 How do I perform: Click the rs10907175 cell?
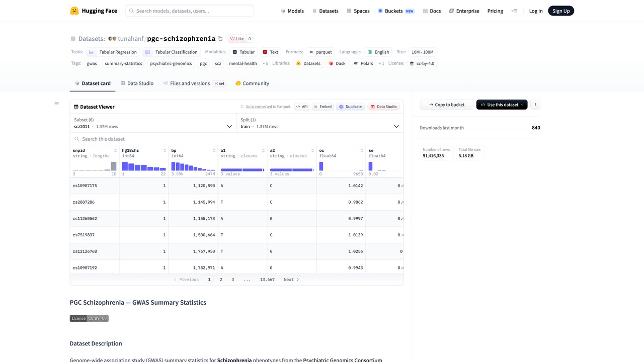coord(95,186)
